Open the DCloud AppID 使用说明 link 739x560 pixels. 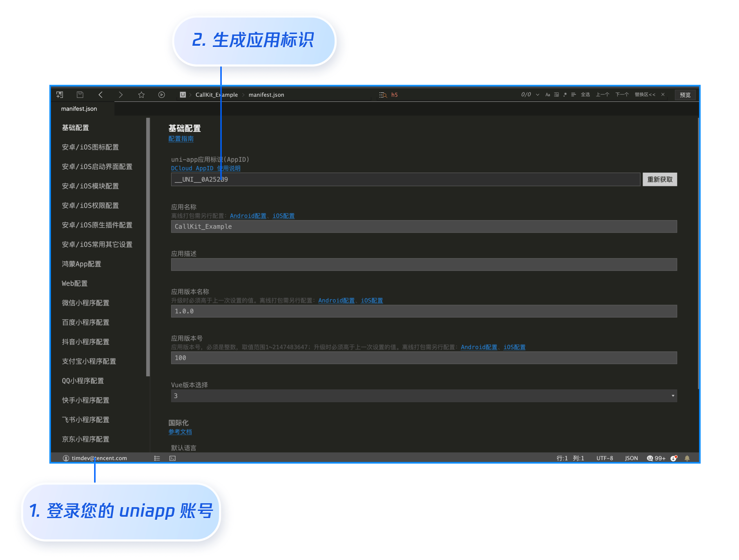point(206,168)
